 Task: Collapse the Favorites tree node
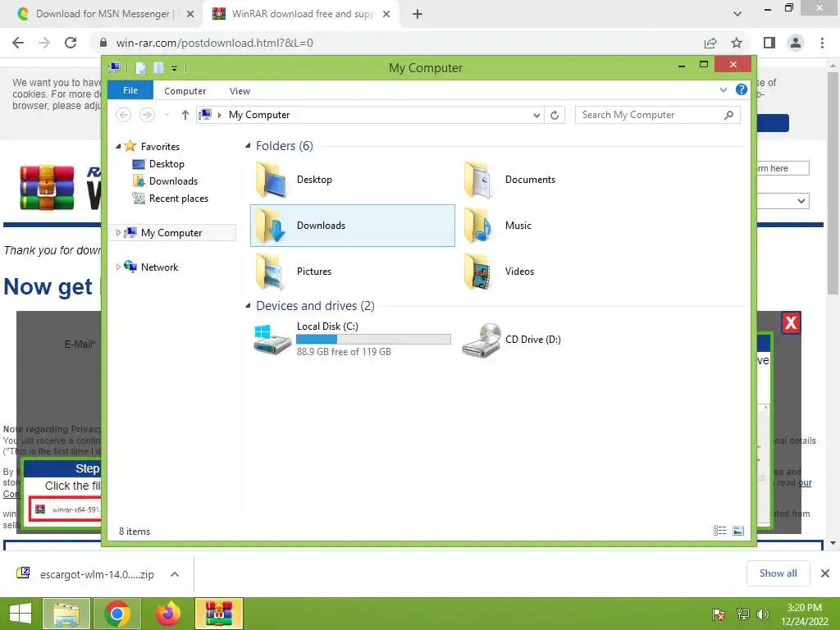[x=118, y=147]
